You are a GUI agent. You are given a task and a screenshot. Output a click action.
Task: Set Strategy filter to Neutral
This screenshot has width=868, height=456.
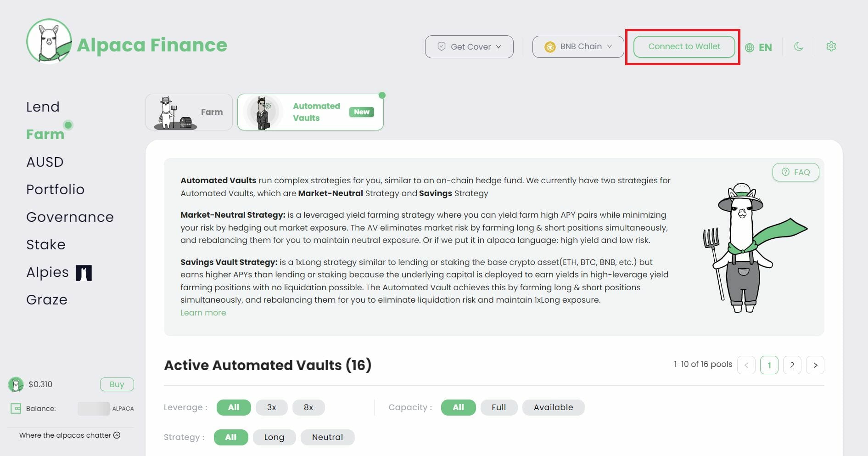pos(328,437)
